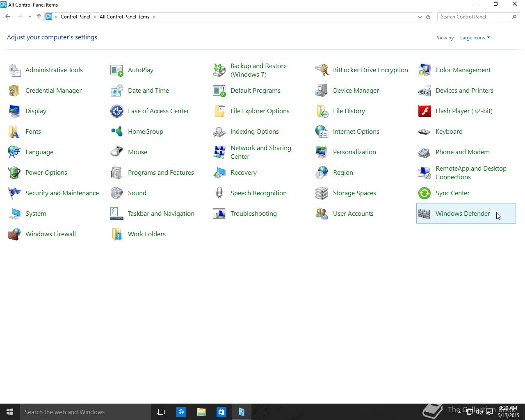Open the Power Options battery icon
525x420 pixels.
(14, 173)
